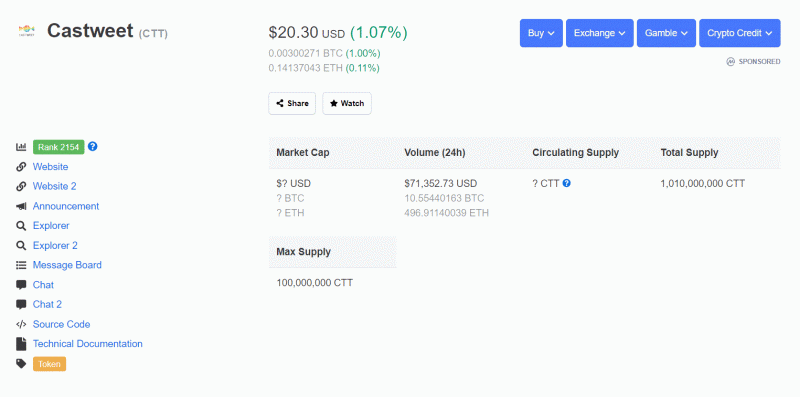This screenshot has width=800, height=397.
Task: Expand the Crypto Credit dropdown
Action: [x=740, y=33]
